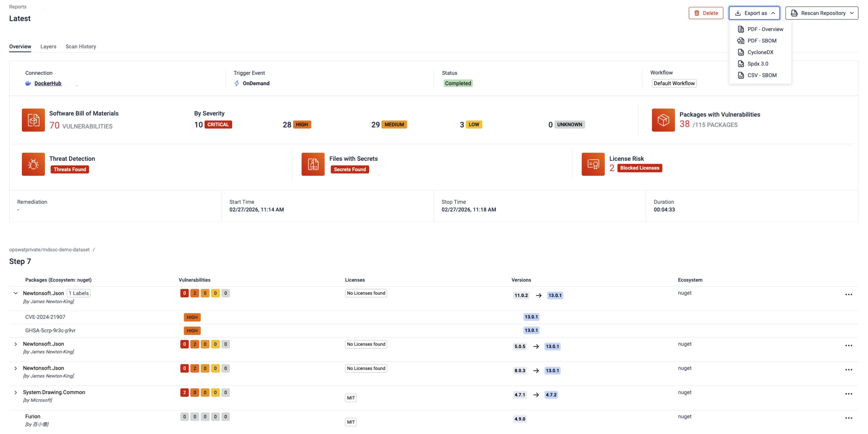868x434 pixels.
Task: Click the CRITICAL severity badge
Action: click(218, 125)
